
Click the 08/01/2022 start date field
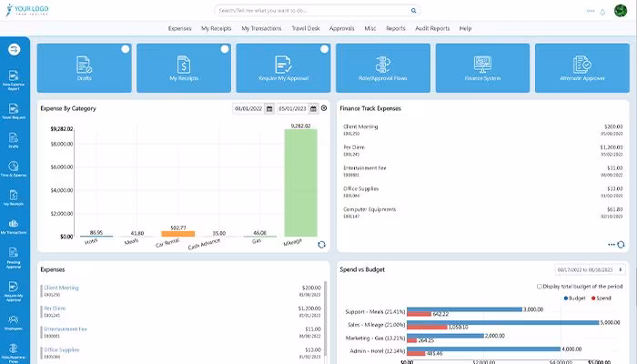(248, 109)
